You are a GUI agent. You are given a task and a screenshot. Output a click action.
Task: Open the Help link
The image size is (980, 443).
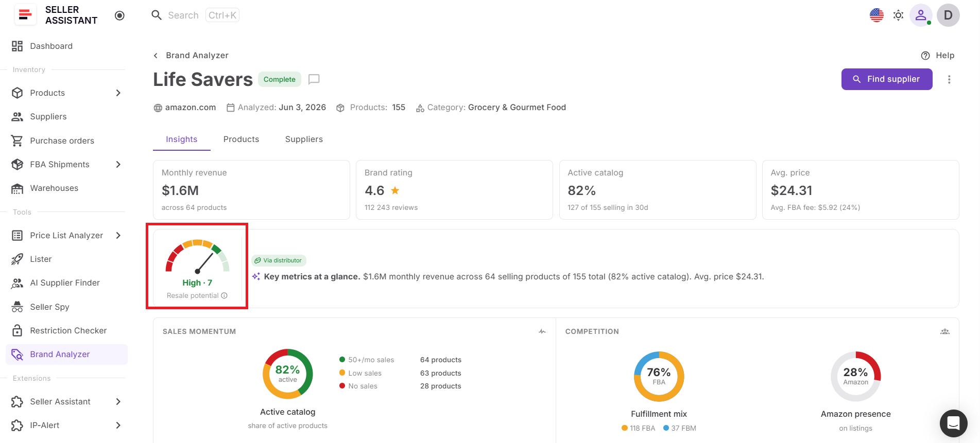938,56
